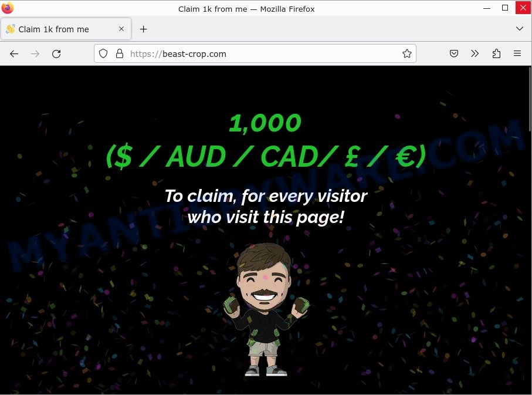Close the 'Claim 1k from me' tab
Viewport: 532px width, 395px height.
point(121,29)
